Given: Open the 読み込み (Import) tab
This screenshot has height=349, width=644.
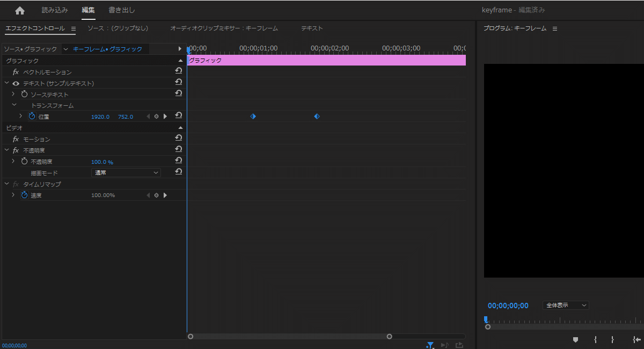Looking at the screenshot, I should coord(55,10).
